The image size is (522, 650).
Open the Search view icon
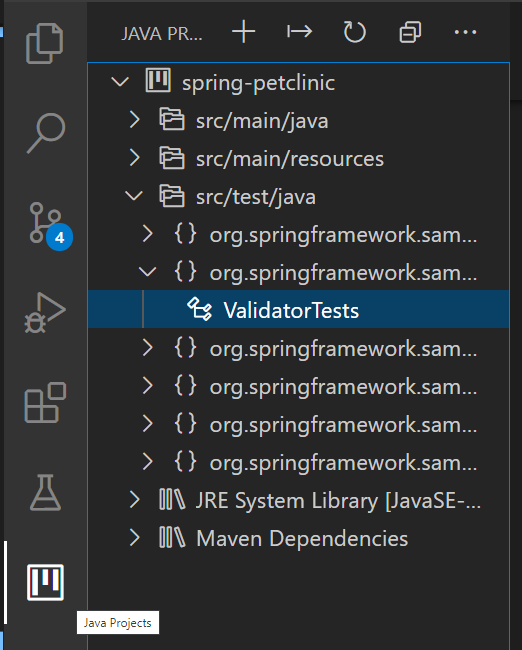(46, 133)
